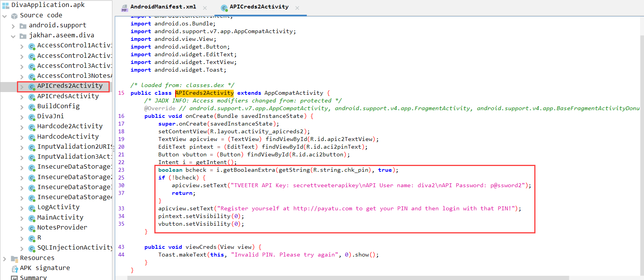Collapse the jakhar.aseem.diva package
This screenshot has height=280, width=644.
pos(13,36)
